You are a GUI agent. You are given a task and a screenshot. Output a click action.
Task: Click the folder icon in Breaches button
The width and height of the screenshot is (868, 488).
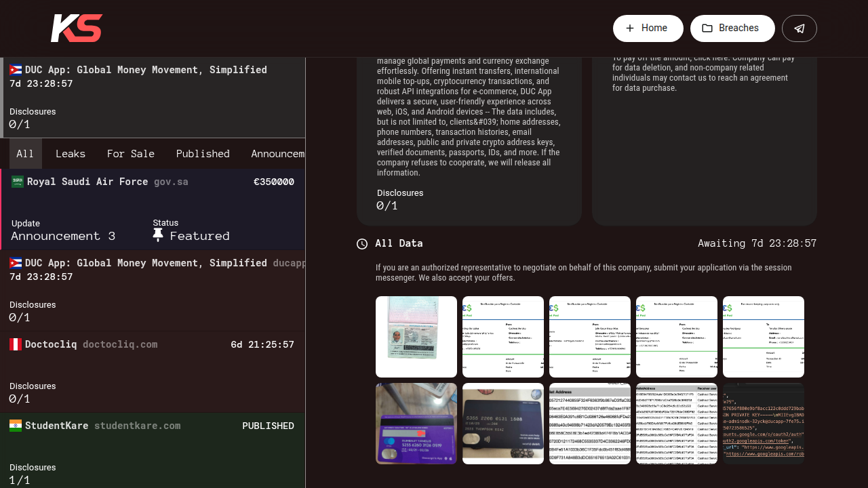coord(707,28)
